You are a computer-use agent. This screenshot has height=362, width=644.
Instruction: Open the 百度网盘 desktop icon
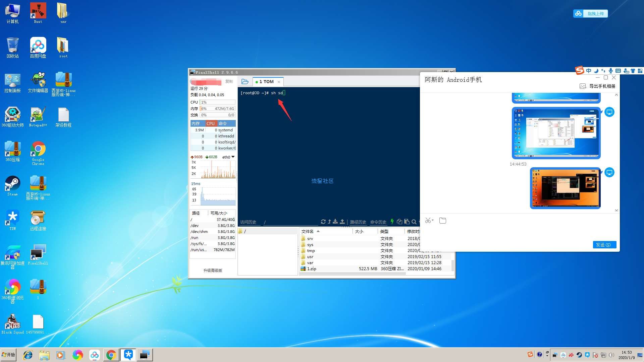point(38,48)
